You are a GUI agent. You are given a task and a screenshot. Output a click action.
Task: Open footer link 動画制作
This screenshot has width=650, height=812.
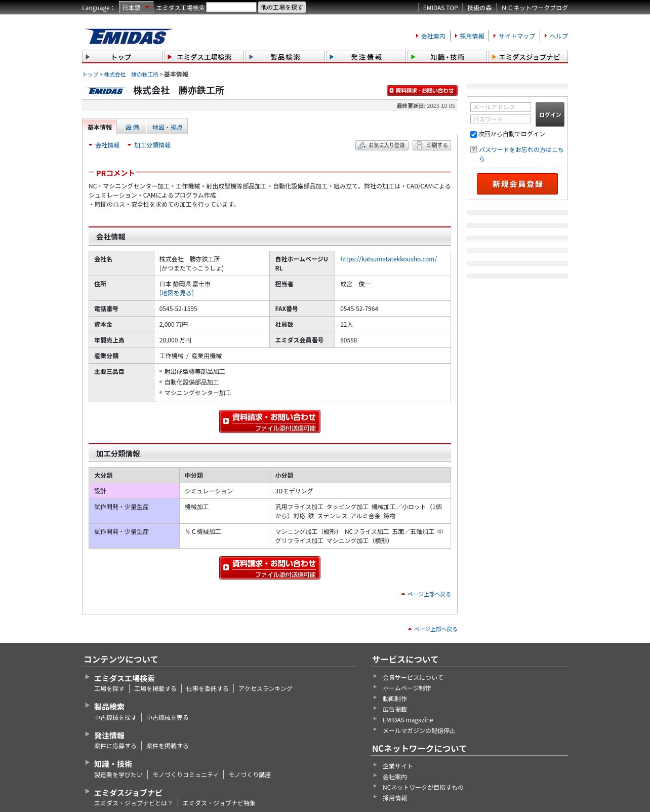[x=395, y=699]
